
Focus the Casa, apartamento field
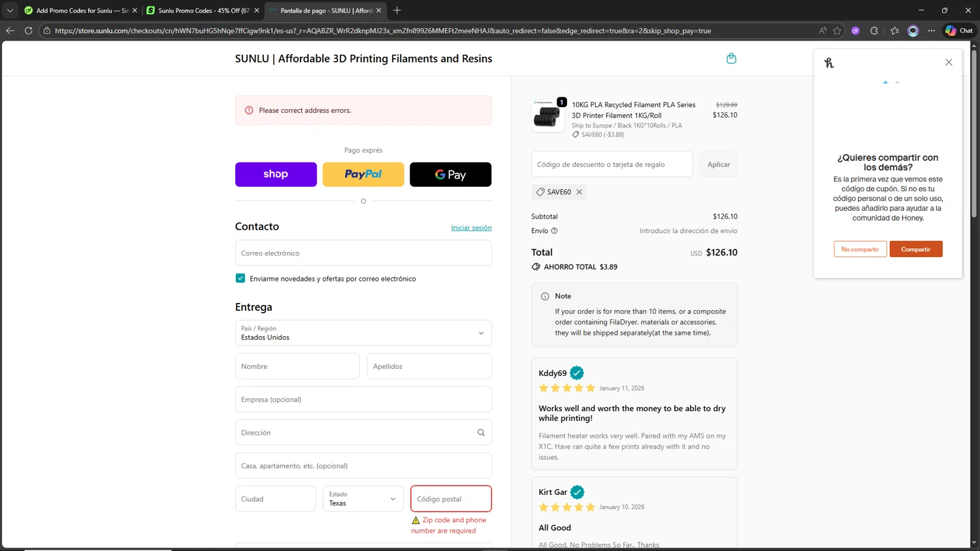pyautogui.click(x=363, y=465)
